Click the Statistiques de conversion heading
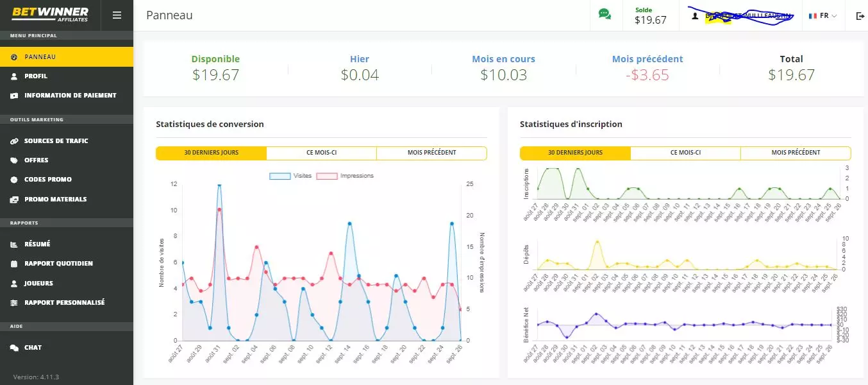Viewport: 868px width, 385px height. [x=210, y=124]
